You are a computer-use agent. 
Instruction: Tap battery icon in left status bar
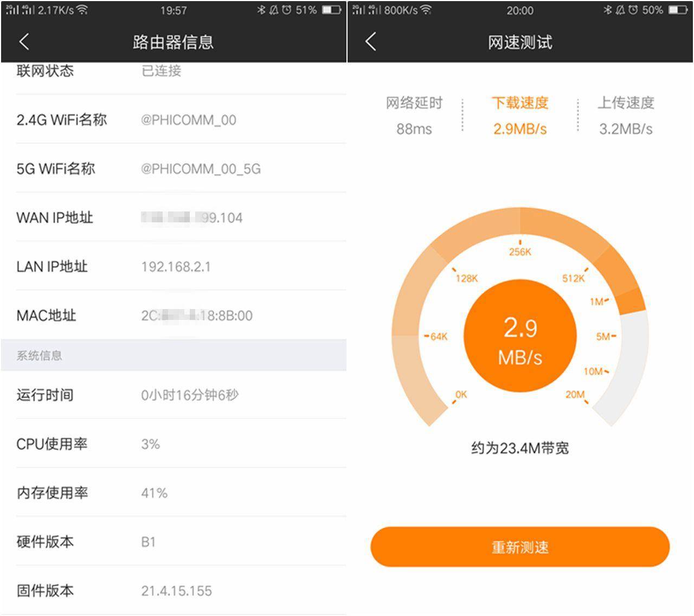tap(331, 10)
